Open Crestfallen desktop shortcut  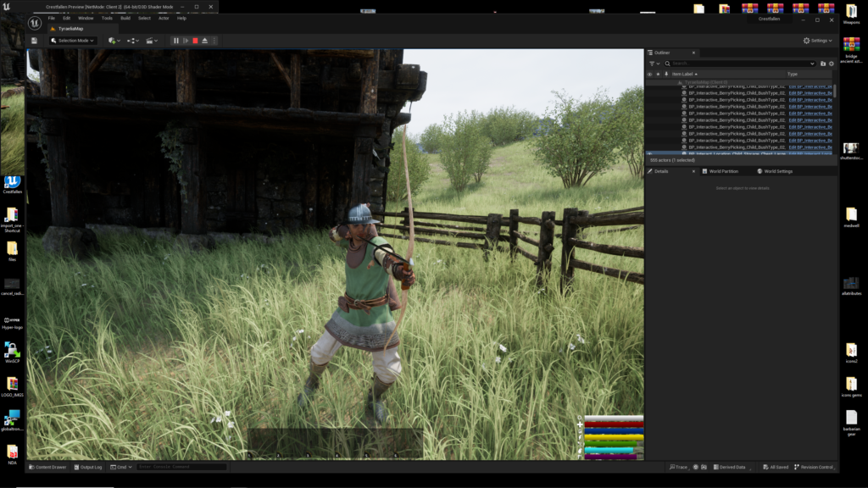(12, 185)
